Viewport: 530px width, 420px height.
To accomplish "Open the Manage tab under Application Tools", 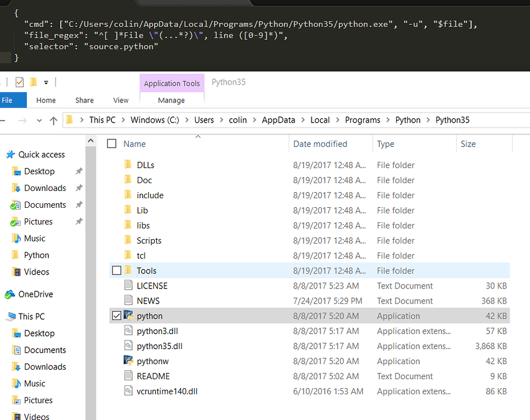I will (x=171, y=100).
